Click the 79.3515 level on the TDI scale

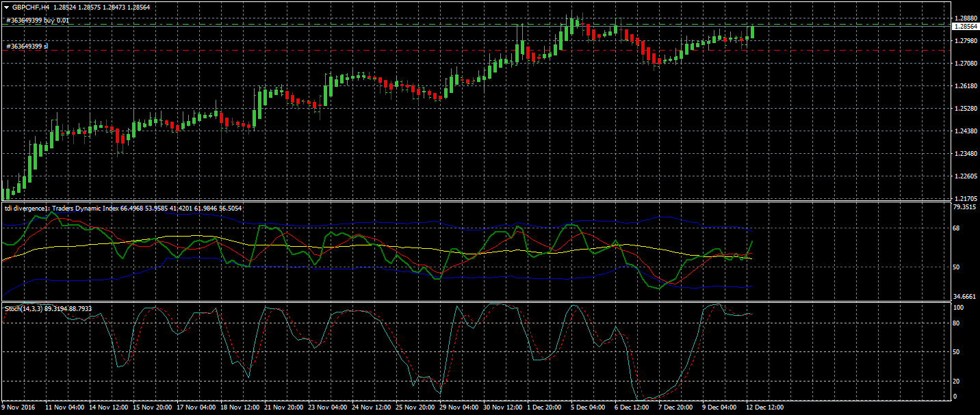[964, 206]
